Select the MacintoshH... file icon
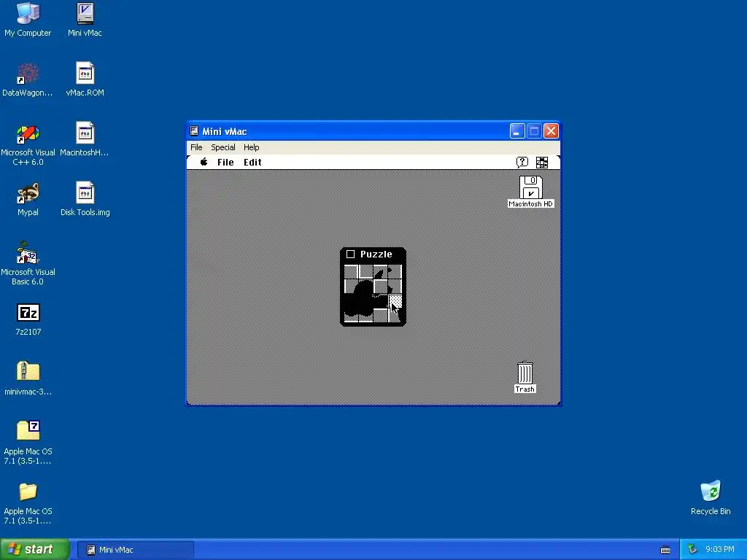The height and width of the screenshot is (560, 747). [x=85, y=133]
